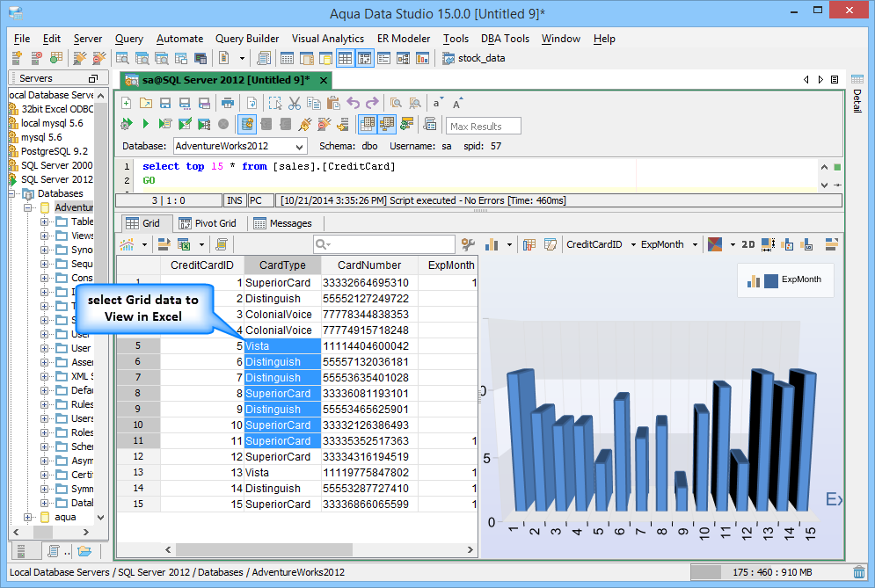Open the chart color palette swatch
The width and height of the screenshot is (875, 588).
click(x=716, y=244)
